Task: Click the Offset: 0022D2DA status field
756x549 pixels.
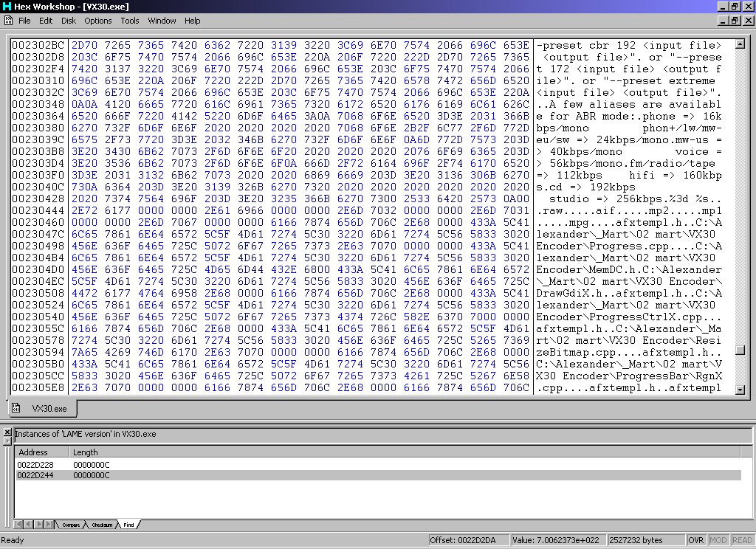Action: (468, 540)
